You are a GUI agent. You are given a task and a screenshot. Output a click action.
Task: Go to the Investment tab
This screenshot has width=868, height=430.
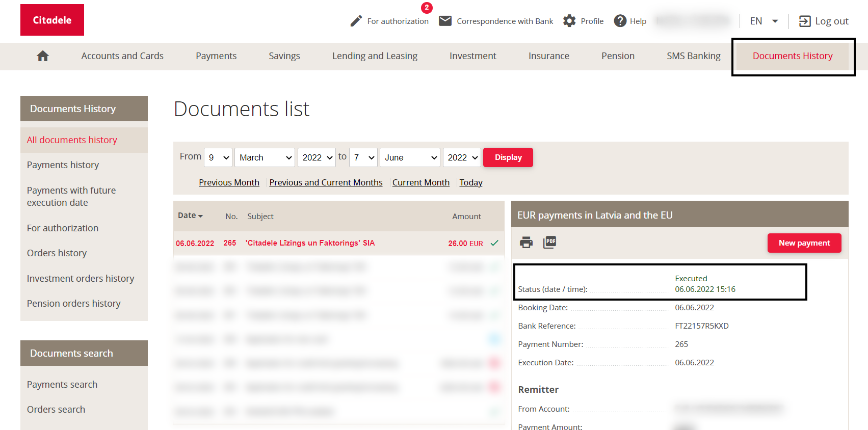(473, 56)
